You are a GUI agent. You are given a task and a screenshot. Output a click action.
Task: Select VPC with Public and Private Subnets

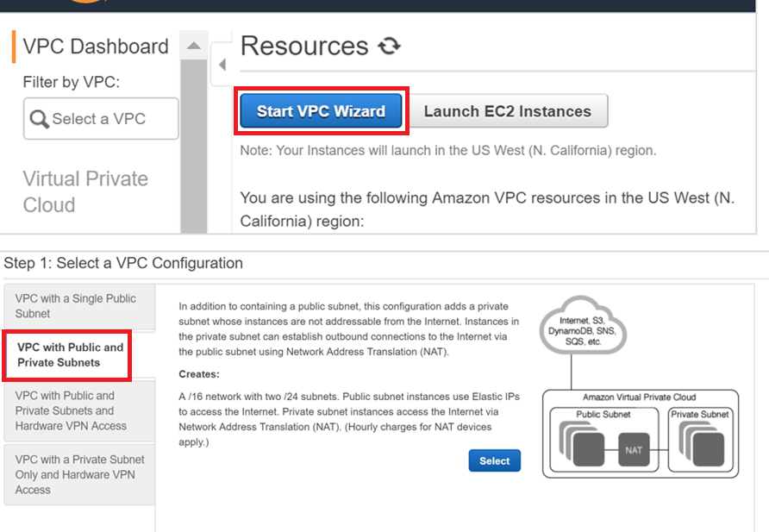point(71,354)
